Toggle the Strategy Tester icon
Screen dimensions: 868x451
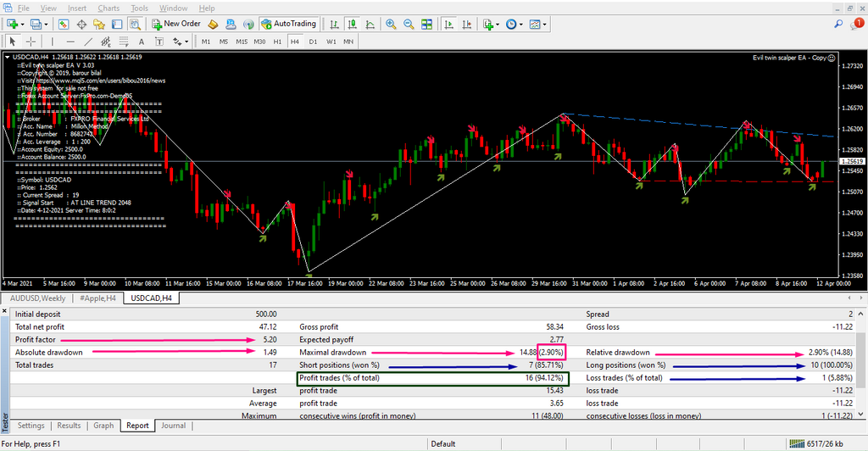135,24
